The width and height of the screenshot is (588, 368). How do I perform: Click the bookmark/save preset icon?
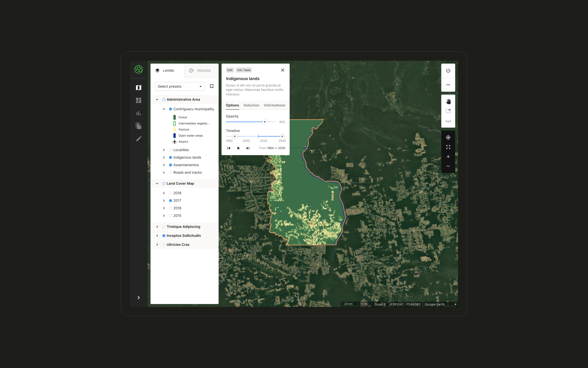pyautogui.click(x=211, y=86)
